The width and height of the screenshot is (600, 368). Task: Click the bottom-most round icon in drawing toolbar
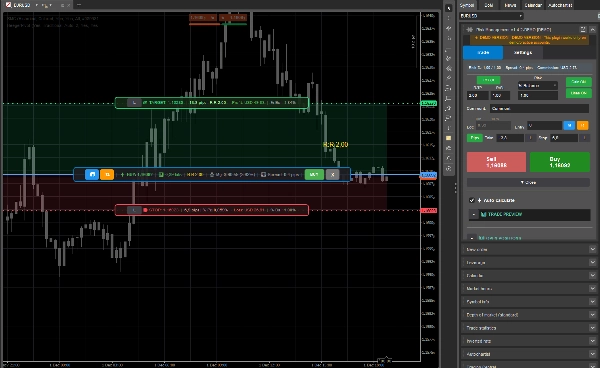(x=448, y=168)
